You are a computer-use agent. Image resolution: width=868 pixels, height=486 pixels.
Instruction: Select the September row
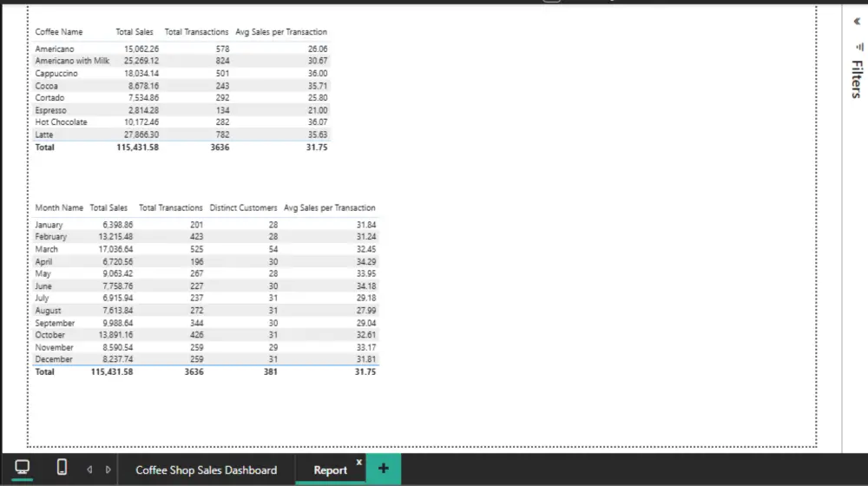click(x=206, y=323)
